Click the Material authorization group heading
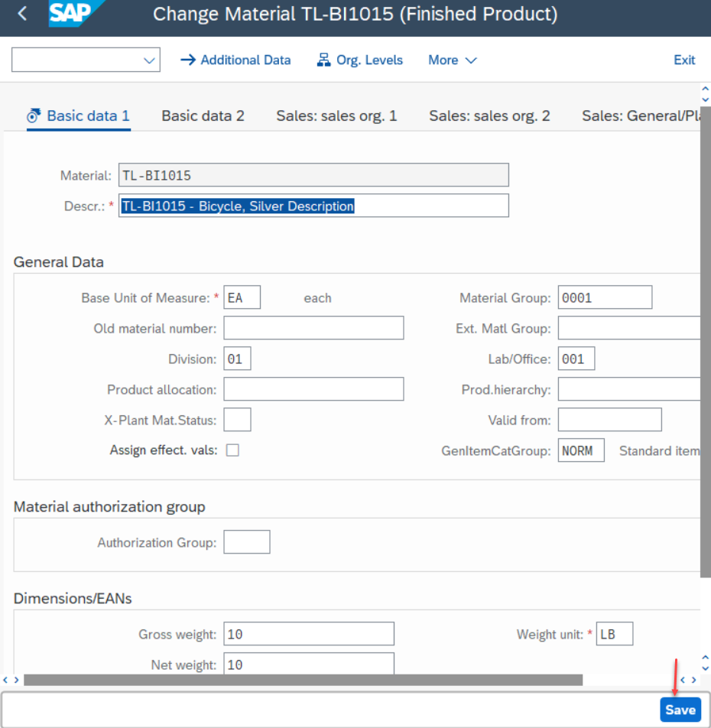This screenshot has height=728, width=711. tap(109, 506)
